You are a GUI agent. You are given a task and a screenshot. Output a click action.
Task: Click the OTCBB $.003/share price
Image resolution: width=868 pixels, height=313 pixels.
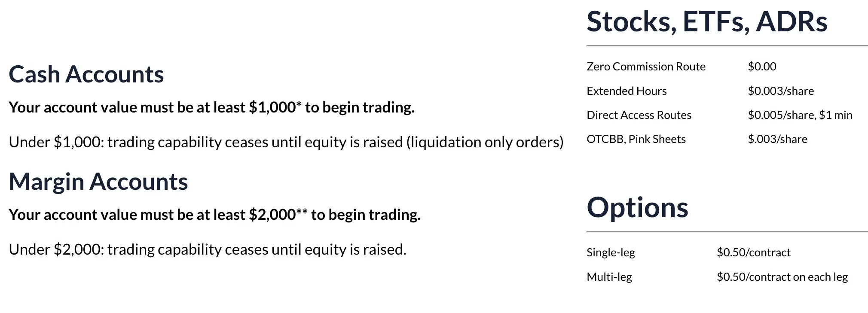pos(777,139)
